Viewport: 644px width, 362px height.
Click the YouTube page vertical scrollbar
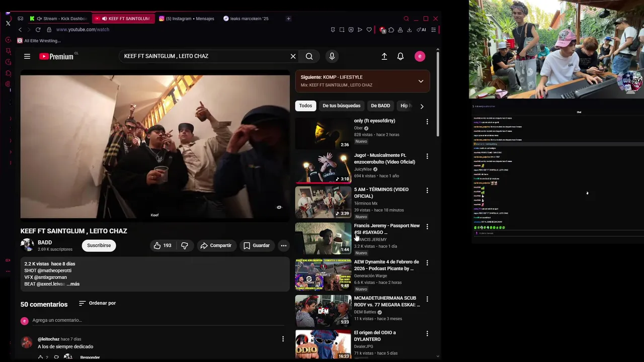tap(438, 93)
